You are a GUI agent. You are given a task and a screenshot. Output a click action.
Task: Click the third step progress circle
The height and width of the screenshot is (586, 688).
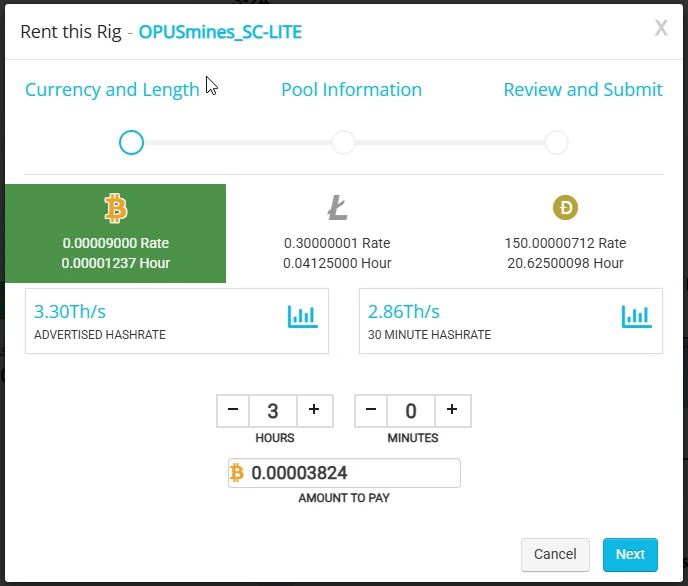tap(556, 143)
